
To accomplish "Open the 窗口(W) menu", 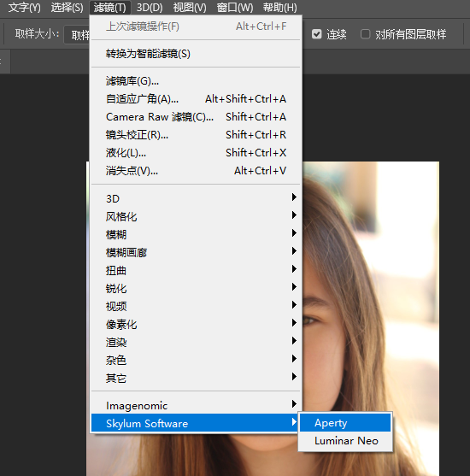I will (x=235, y=8).
